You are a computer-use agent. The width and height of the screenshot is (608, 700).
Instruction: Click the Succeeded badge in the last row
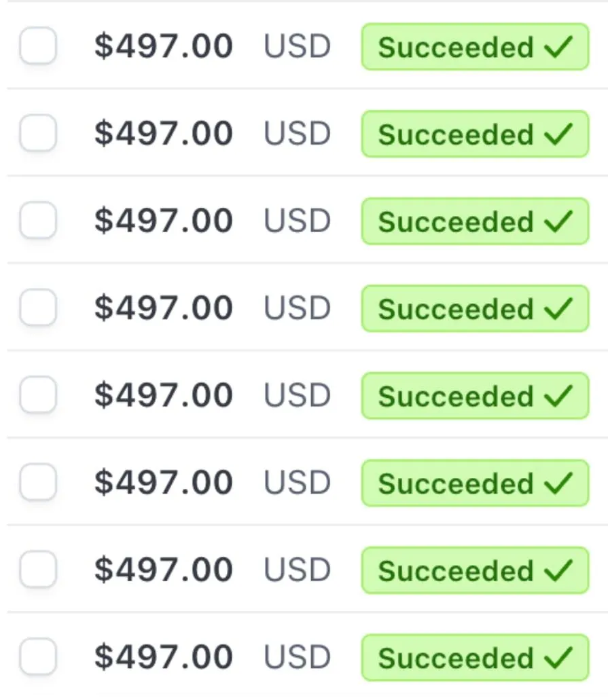pyautogui.click(x=475, y=658)
